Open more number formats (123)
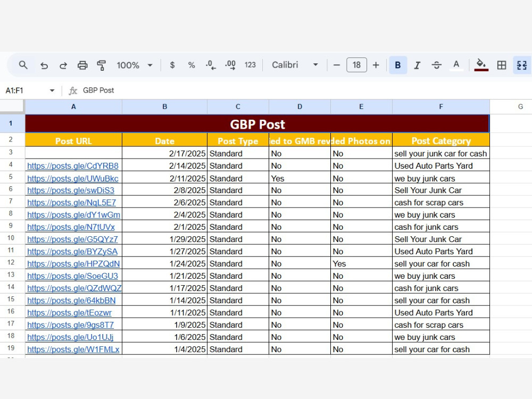Image resolution: width=532 pixels, height=399 pixels. (x=250, y=65)
